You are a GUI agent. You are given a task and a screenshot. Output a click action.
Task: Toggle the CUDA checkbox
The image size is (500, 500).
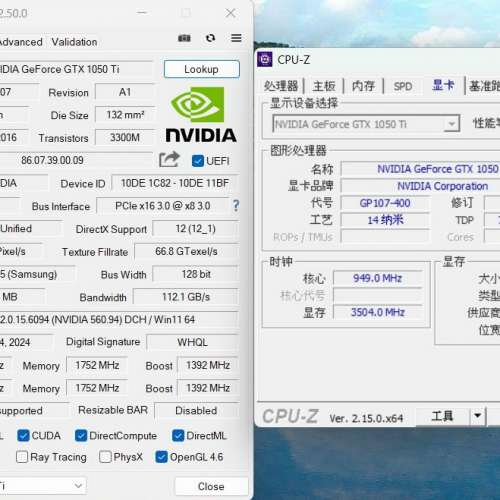pos(23,436)
